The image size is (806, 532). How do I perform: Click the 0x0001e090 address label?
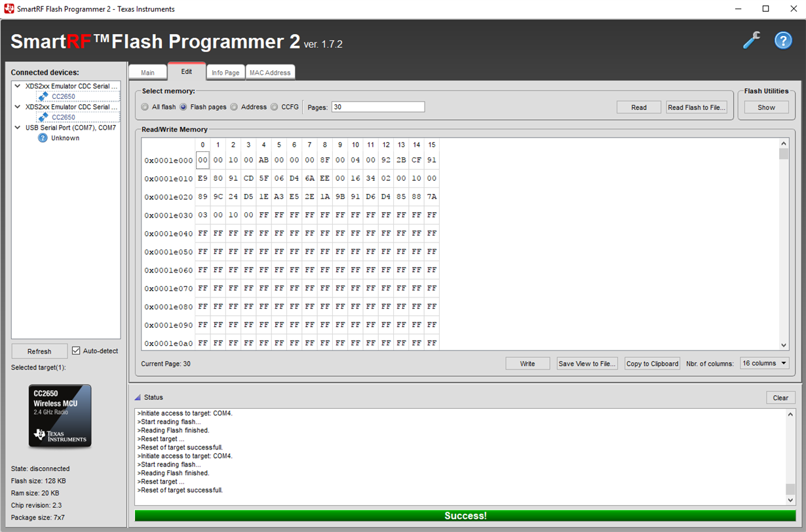[168, 325]
